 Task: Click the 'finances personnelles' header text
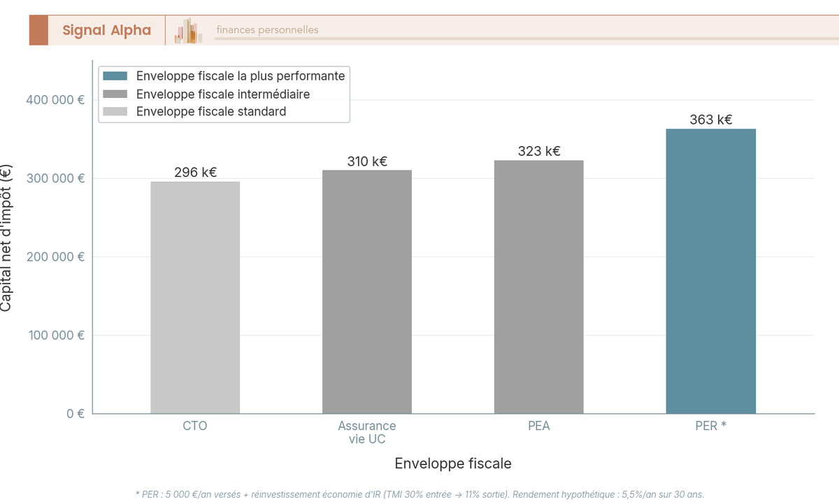click(267, 29)
